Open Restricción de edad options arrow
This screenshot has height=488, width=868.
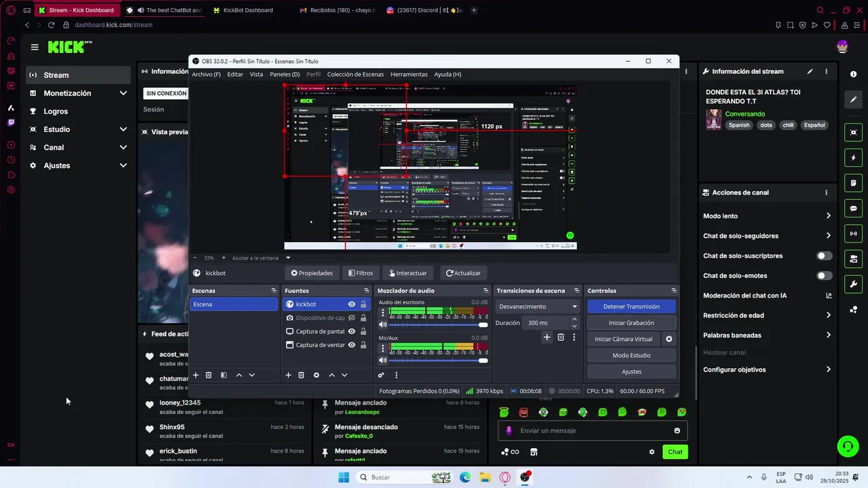pyautogui.click(x=828, y=315)
